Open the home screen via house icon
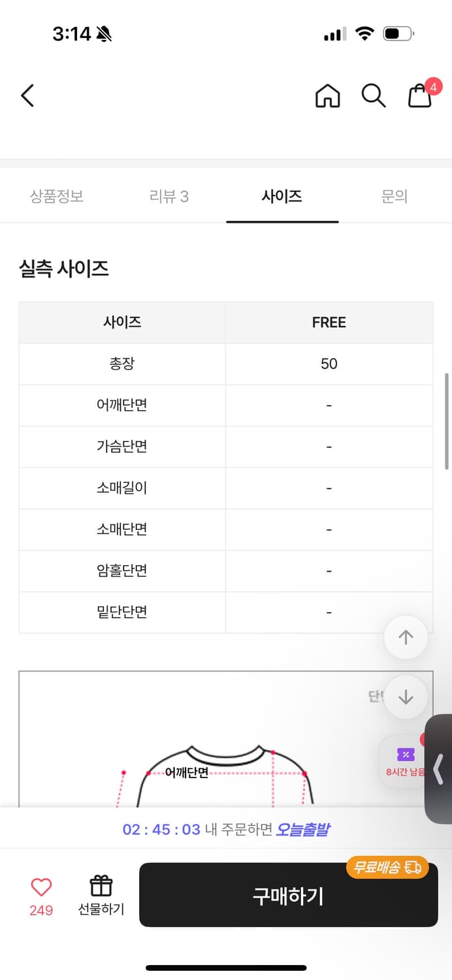Screen dimensions: 452x980 point(328,95)
